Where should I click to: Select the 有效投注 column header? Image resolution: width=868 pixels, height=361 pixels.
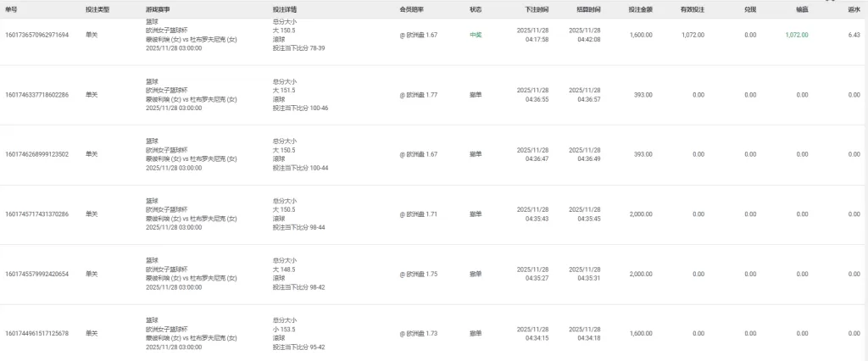[693, 8]
